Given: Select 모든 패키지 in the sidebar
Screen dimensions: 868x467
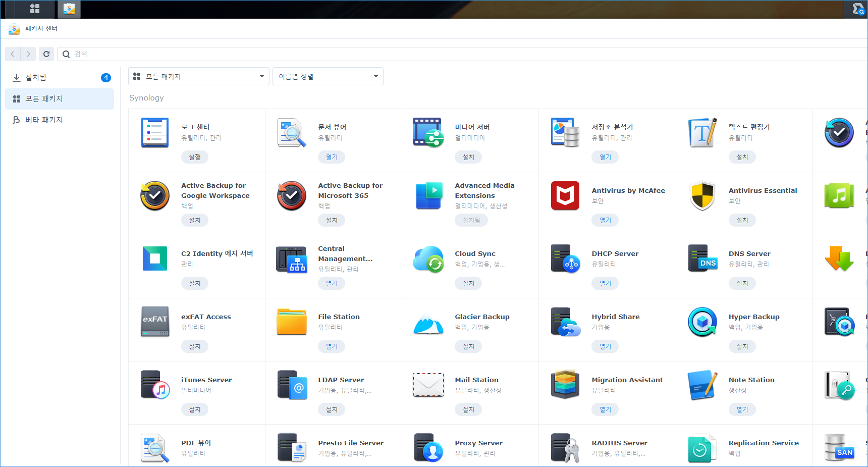Looking at the screenshot, I should tap(60, 98).
